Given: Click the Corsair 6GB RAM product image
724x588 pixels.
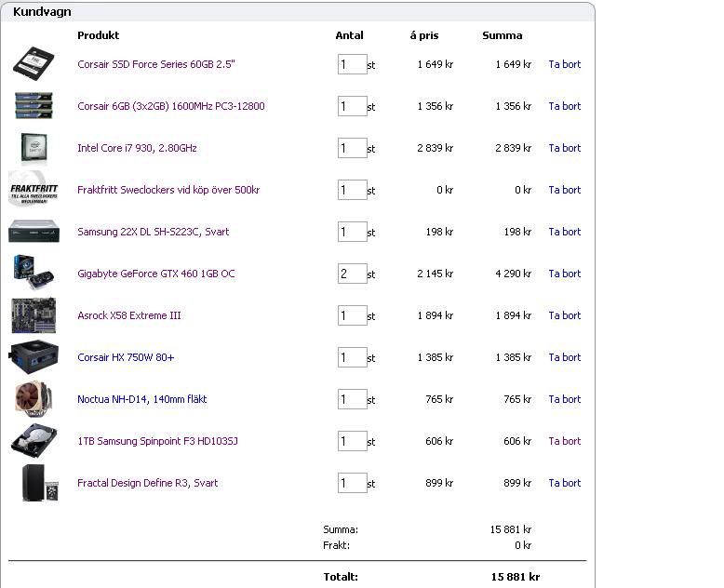Looking at the screenshot, I should (x=34, y=105).
